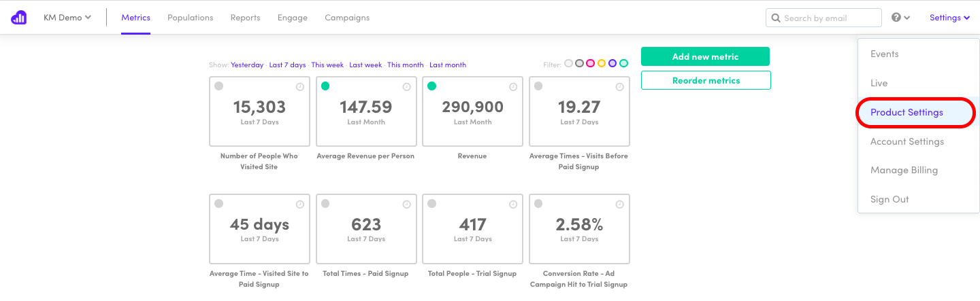
Task: Click clock icon on Visited Site to Paid Signup tile
Action: (x=300, y=205)
